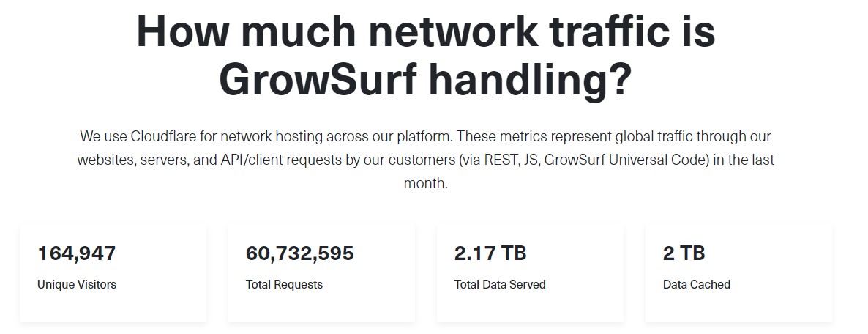Click the word GrowSurf in the heading
The image size is (868, 334).
318,79
